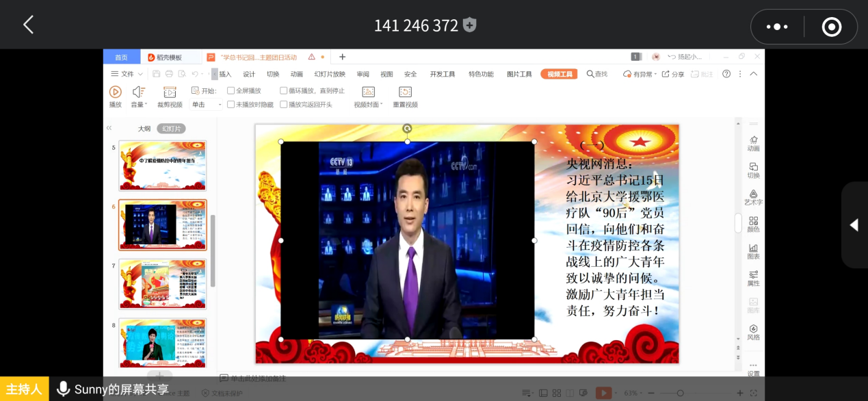Switch to the Slide Show (幻灯片放映) tab
The image size is (868, 401).
330,74
